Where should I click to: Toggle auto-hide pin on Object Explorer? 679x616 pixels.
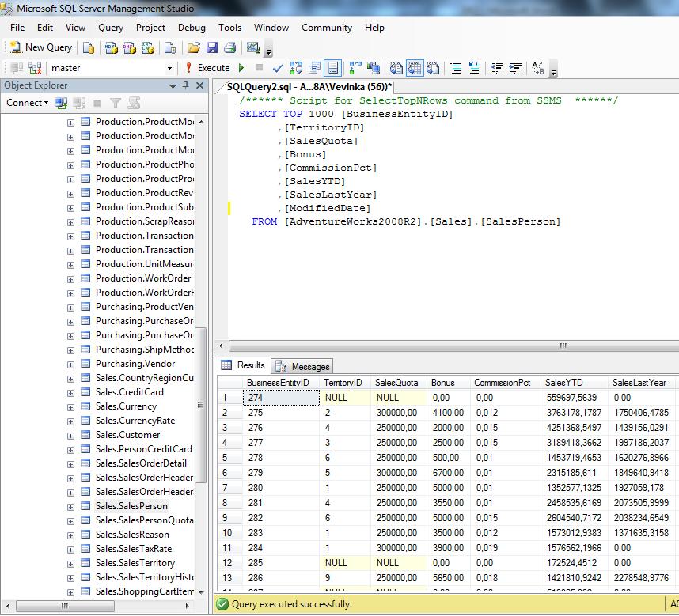click(186, 85)
